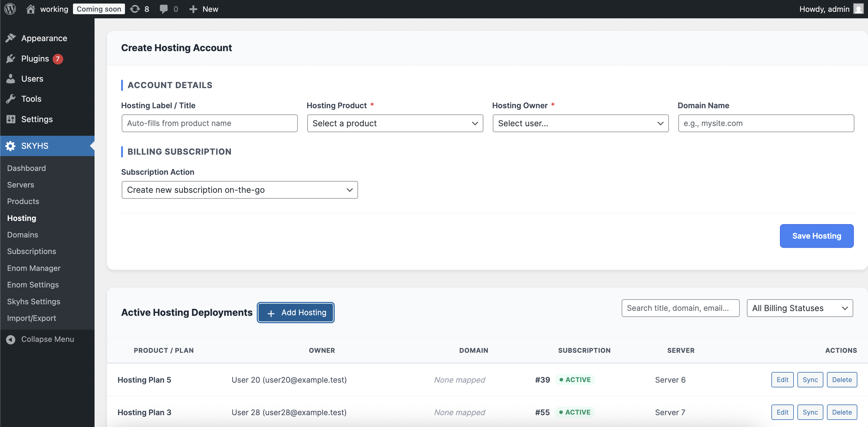The width and height of the screenshot is (868, 427).
Task: Click the Settings sliders icon
Action: [11, 119]
